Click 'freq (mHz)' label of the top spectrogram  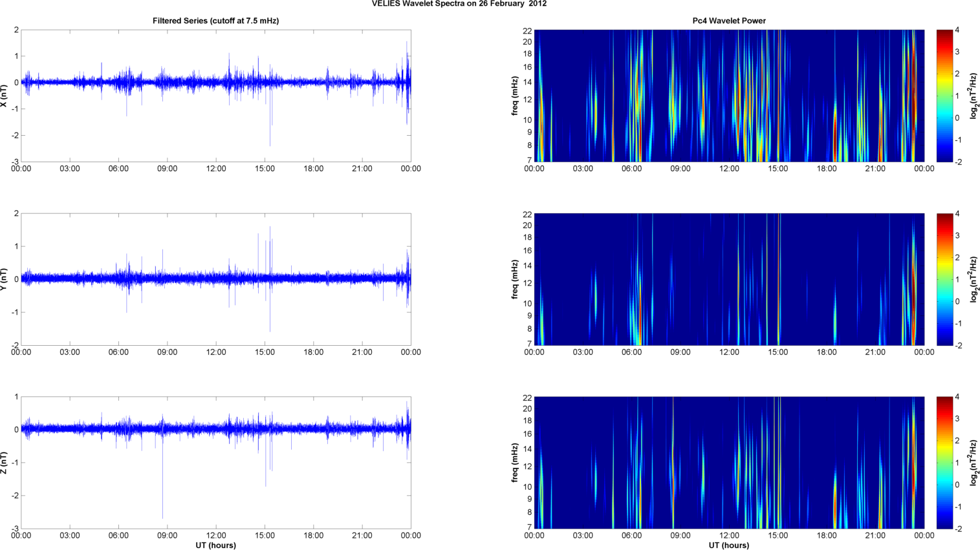(x=515, y=96)
